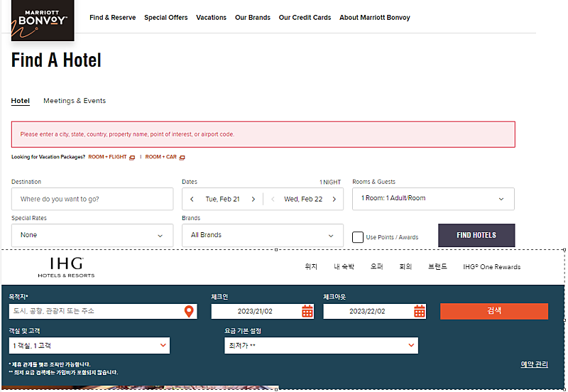This screenshot has width=568, height=392.
Task: Open the IHG 최저가 rate preference dropdown
Action: [322, 346]
